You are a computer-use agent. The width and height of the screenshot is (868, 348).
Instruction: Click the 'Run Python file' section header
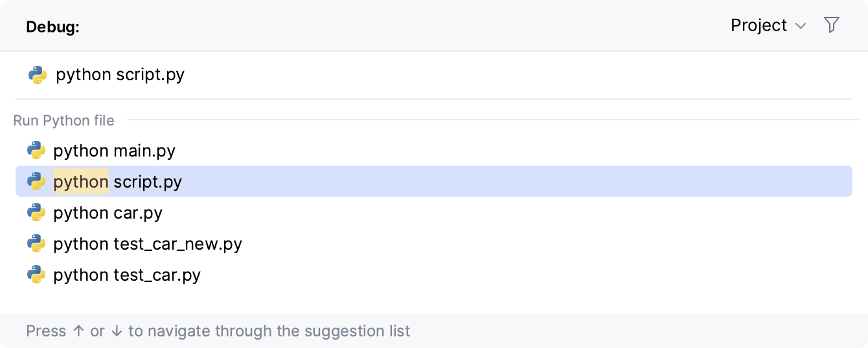coord(63,120)
